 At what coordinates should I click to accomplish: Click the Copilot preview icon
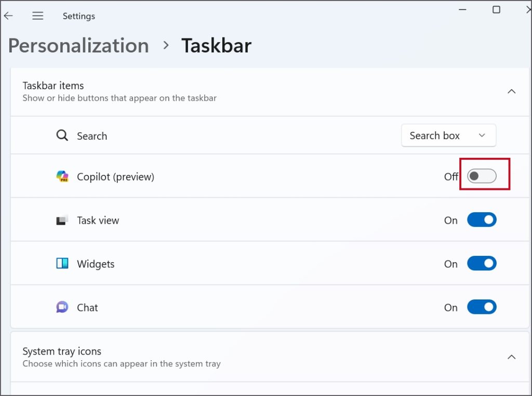coord(62,177)
